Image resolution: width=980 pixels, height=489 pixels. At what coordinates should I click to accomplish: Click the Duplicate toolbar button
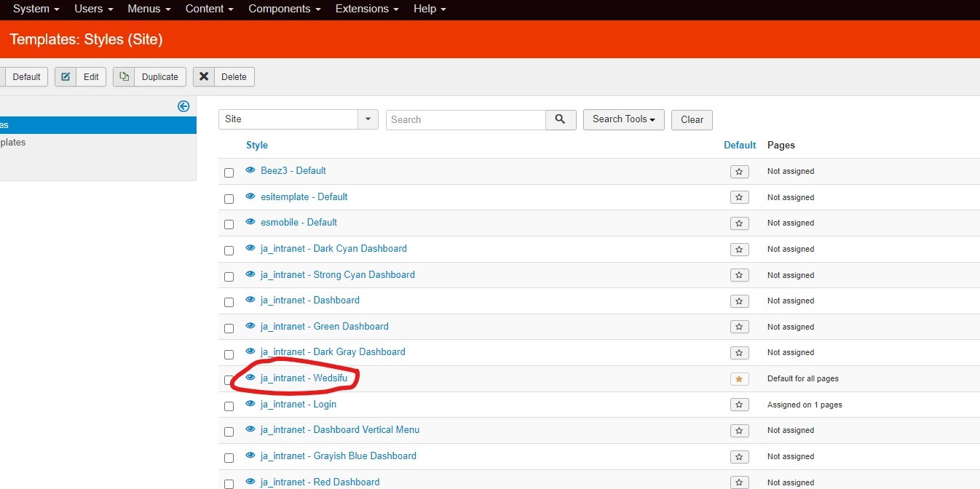(x=149, y=76)
